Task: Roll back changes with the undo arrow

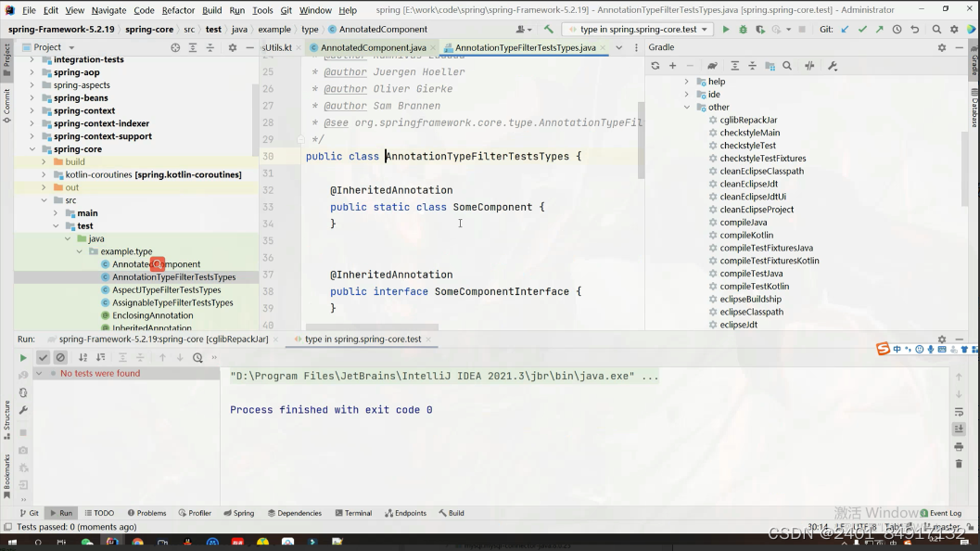Action: pyautogui.click(x=914, y=30)
